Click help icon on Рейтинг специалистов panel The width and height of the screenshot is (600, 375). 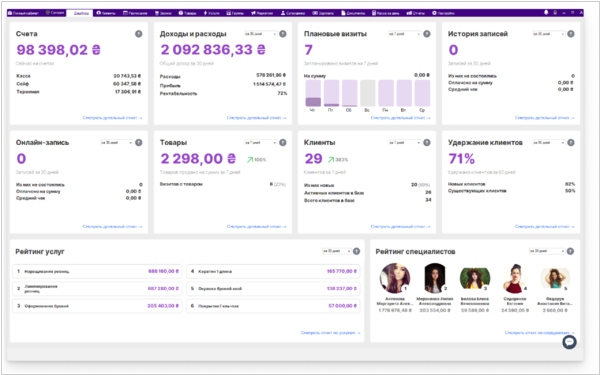click(x=570, y=251)
